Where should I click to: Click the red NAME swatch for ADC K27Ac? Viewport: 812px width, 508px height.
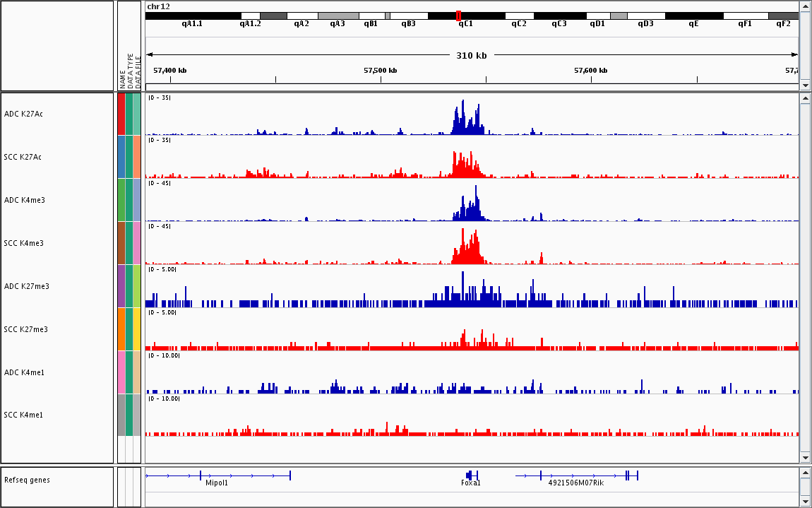[121, 114]
